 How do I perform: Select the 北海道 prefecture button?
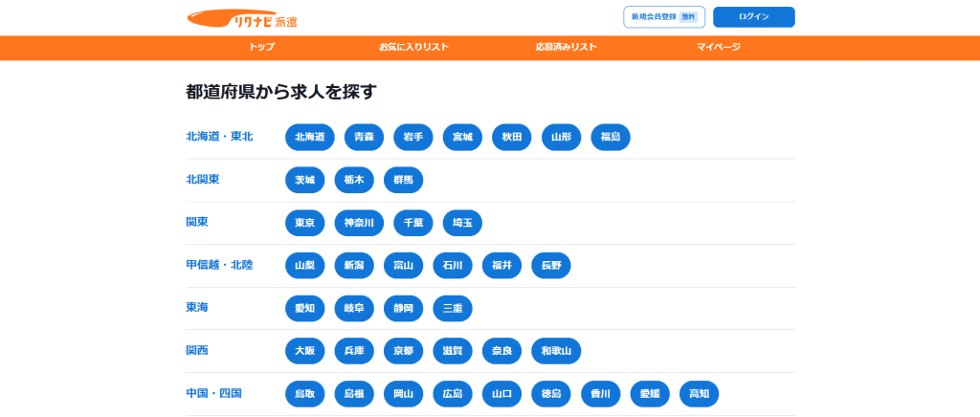coord(309,137)
